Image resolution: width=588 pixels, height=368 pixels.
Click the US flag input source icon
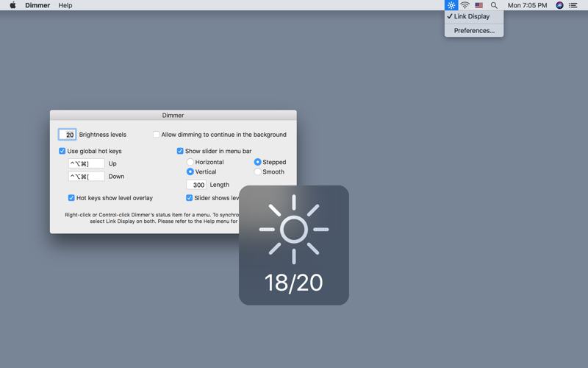479,5
